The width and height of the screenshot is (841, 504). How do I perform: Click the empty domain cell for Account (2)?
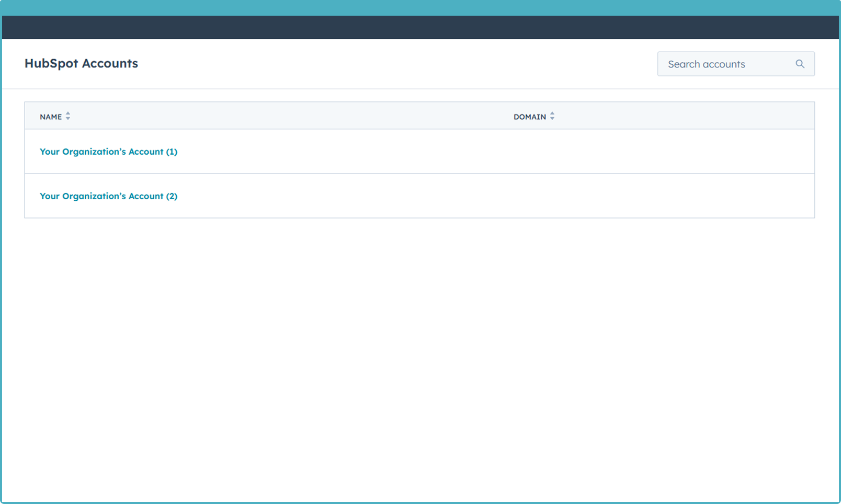point(628,196)
